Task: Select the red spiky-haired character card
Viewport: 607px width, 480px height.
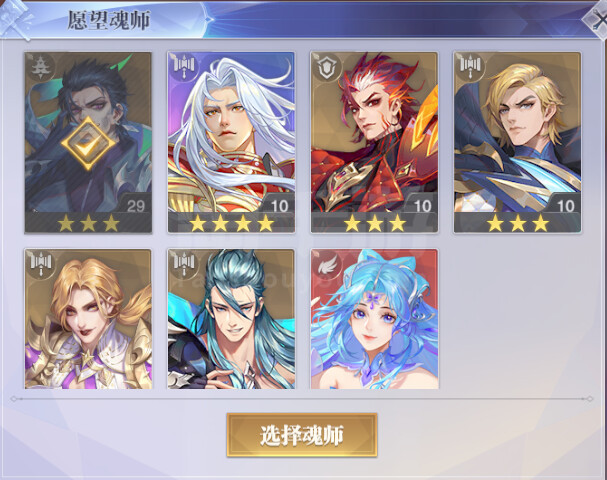Action: click(374, 142)
